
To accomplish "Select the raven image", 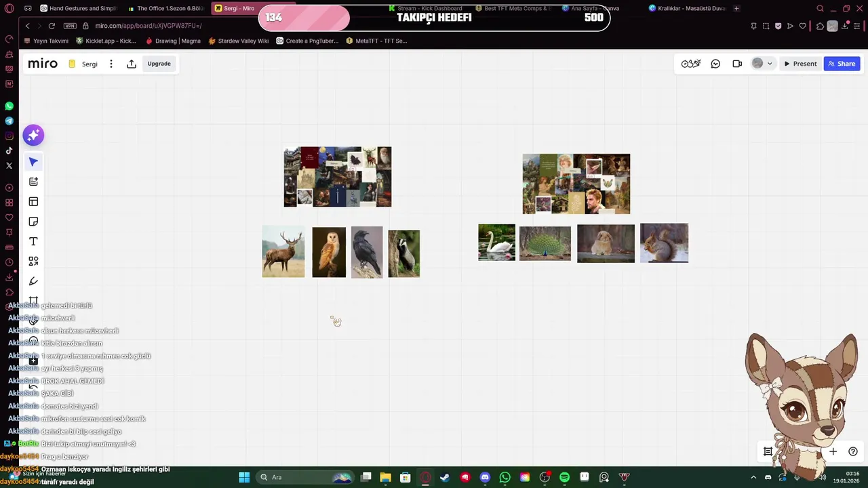I will point(367,252).
